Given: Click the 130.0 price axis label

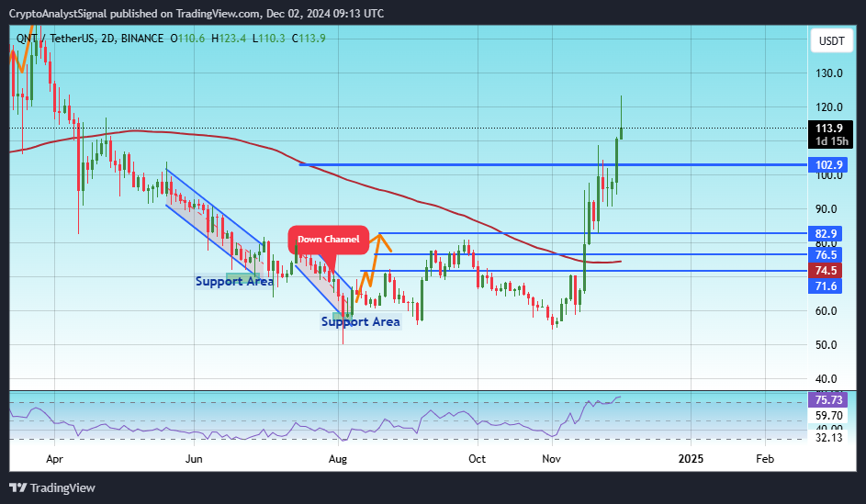Looking at the screenshot, I should (829, 73).
